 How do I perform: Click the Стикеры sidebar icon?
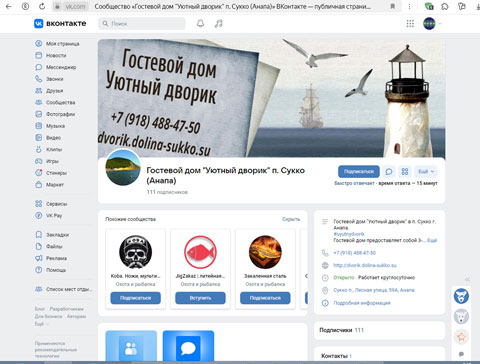(39, 173)
